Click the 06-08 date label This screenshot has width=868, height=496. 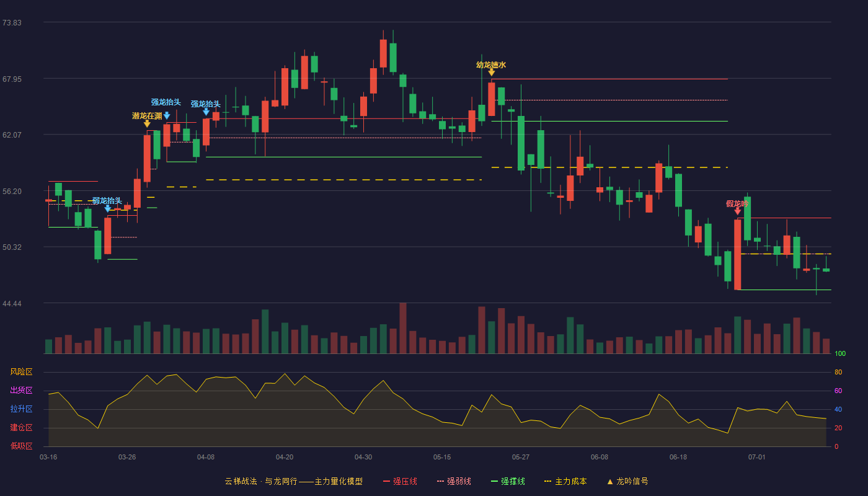pyautogui.click(x=600, y=457)
